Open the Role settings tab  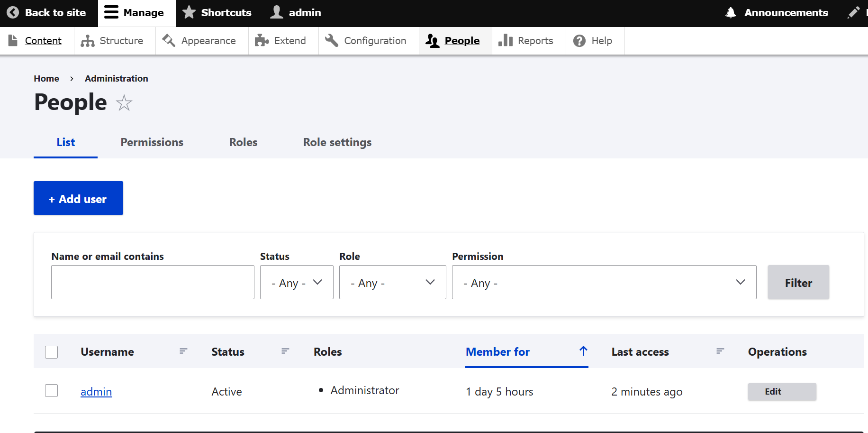[337, 142]
